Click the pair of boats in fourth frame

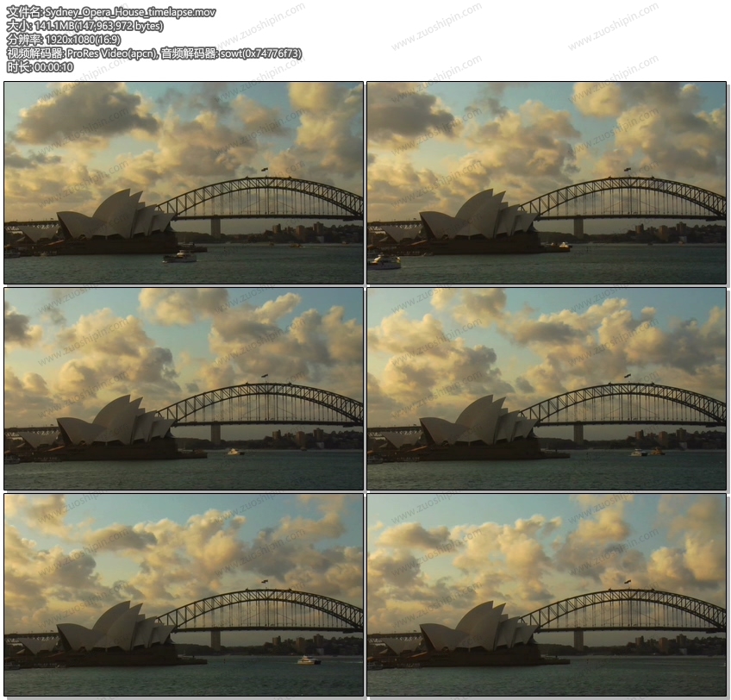(647, 452)
